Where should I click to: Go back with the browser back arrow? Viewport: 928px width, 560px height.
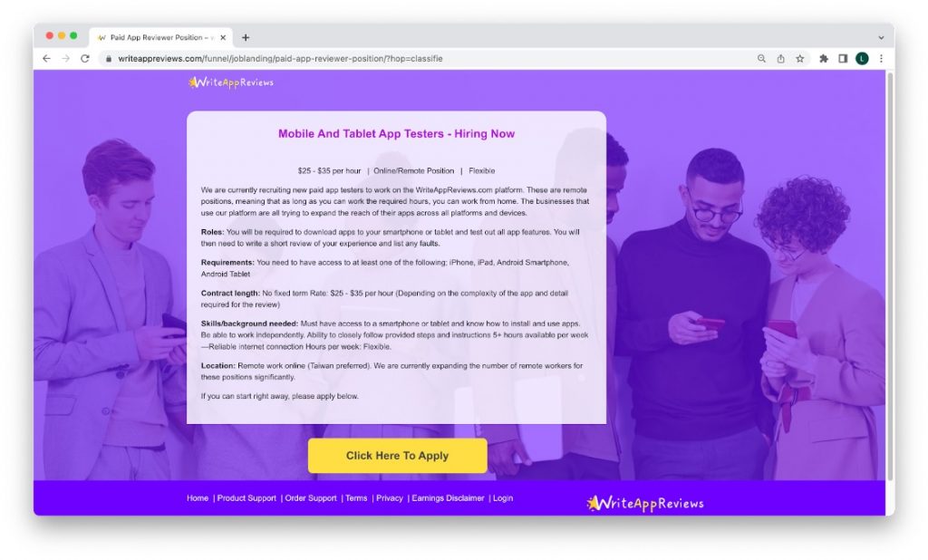point(46,59)
